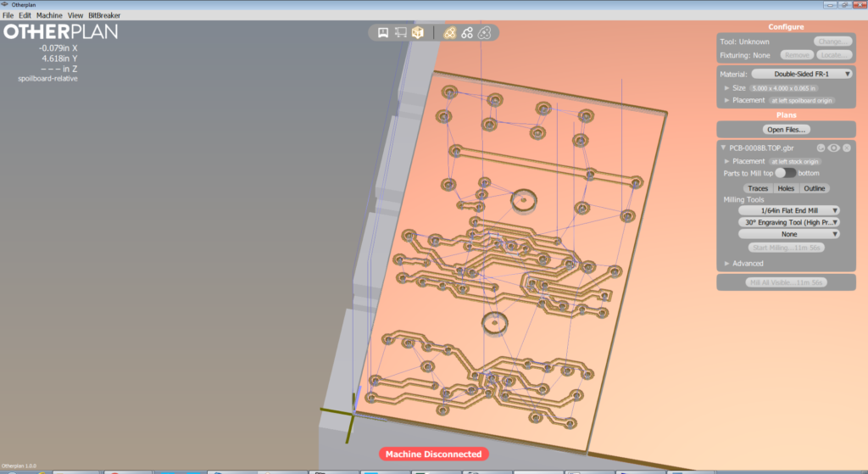The image size is (868, 474).
Task: Open the BitBreaker menu
Action: (104, 15)
